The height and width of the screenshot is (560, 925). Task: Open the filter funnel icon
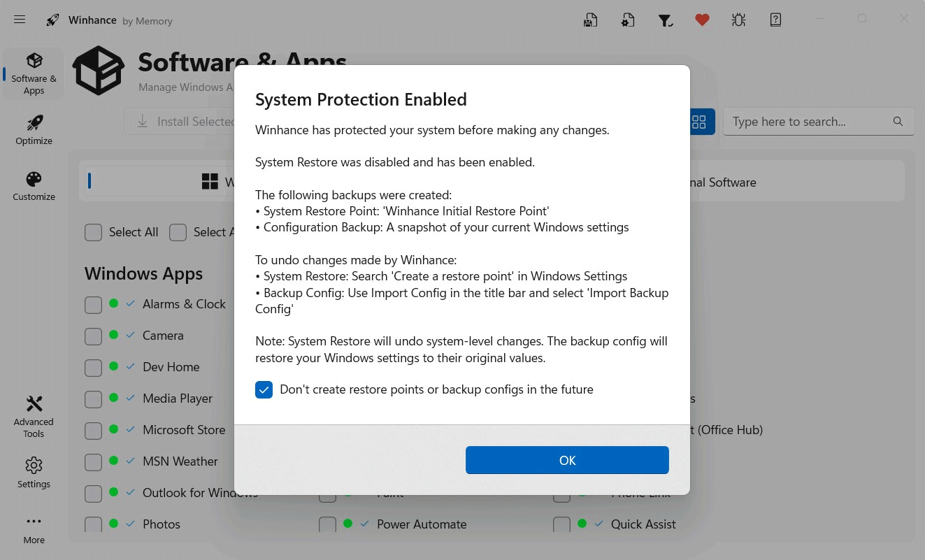pyautogui.click(x=666, y=20)
